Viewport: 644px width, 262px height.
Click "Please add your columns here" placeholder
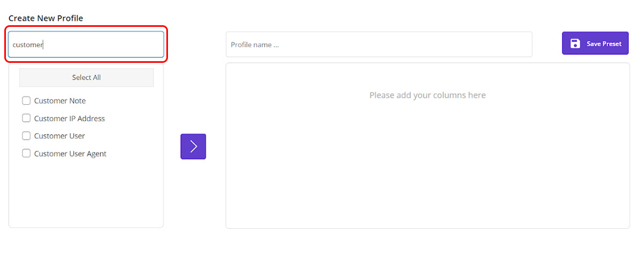[427, 96]
